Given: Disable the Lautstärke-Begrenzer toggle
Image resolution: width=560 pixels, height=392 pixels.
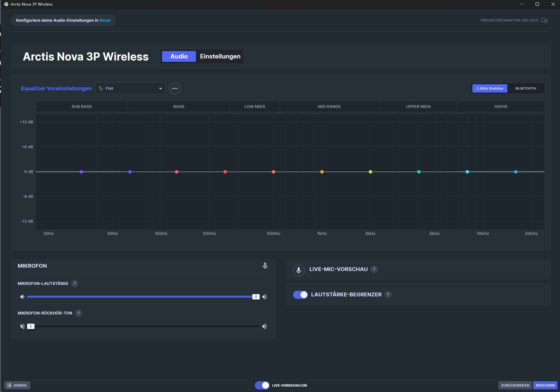Looking at the screenshot, I should (300, 295).
